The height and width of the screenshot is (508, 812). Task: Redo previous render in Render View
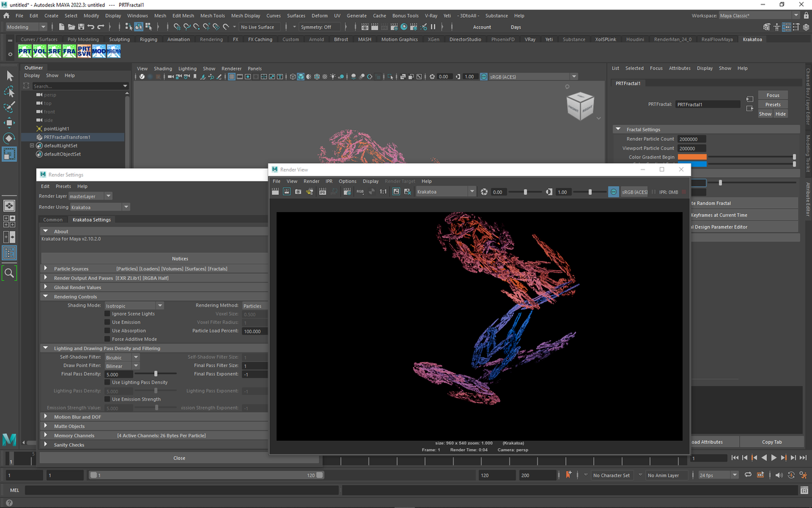tap(277, 191)
